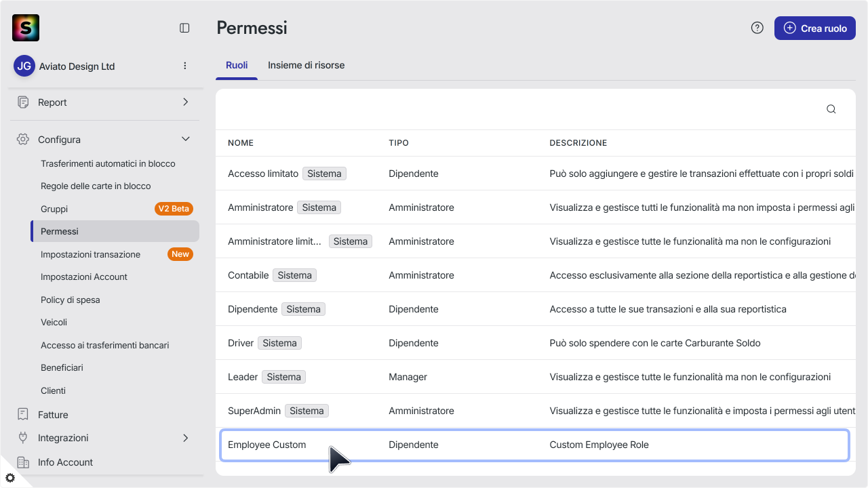
Task: Open the Accesso limitato role row
Action: point(536,174)
